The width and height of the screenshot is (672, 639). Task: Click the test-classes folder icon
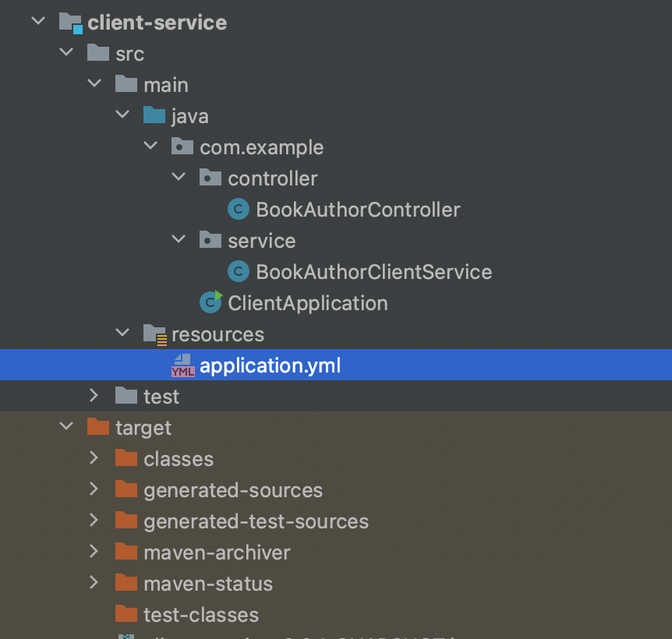coord(126,614)
